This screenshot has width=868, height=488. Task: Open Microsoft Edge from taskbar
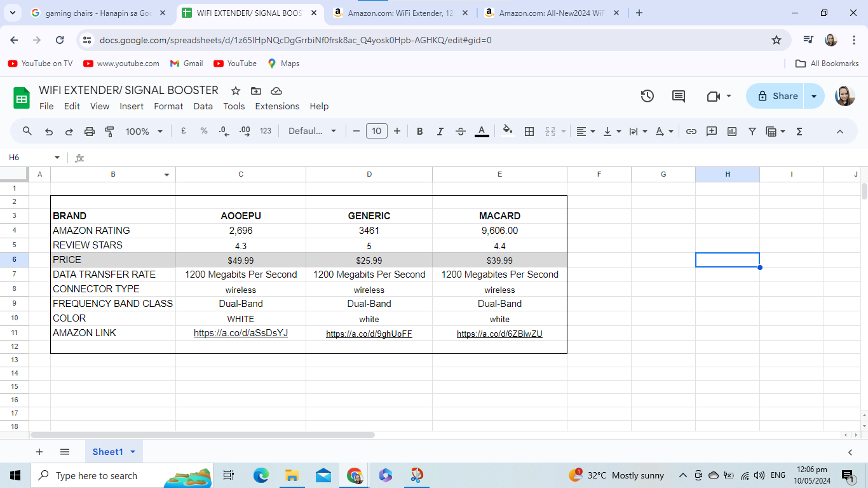(261, 475)
